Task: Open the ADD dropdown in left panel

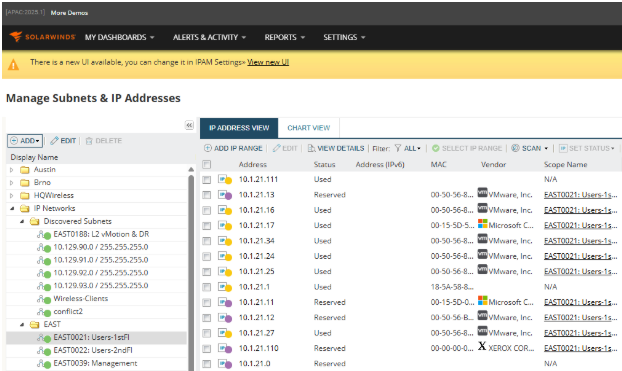Action: point(25,141)
